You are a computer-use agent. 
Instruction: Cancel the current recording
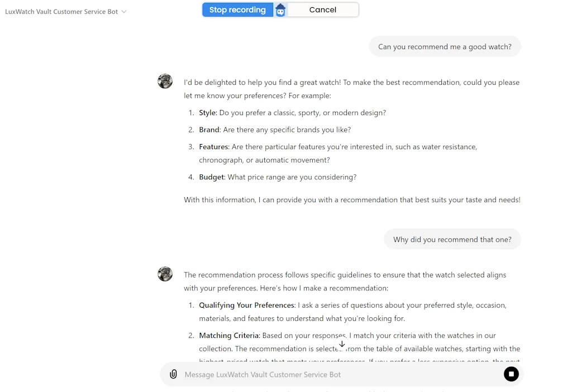pos(322,9)
